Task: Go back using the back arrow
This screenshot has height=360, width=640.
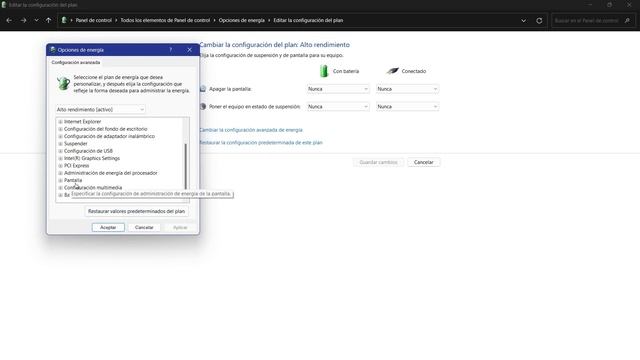Action: point(9,20)
